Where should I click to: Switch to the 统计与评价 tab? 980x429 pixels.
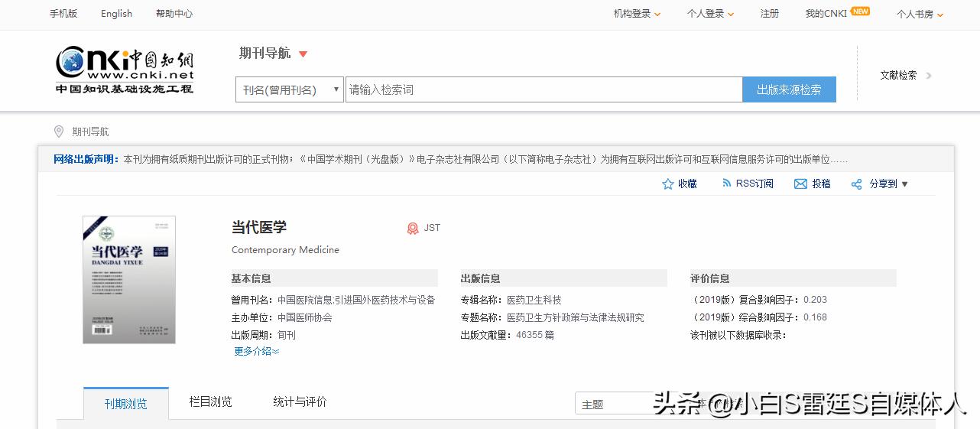click(300, 401)
